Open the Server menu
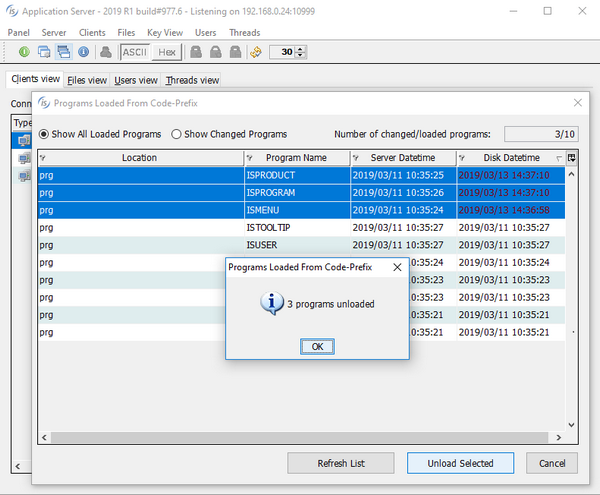The image size is (600, 495). (x=54, y=32)
